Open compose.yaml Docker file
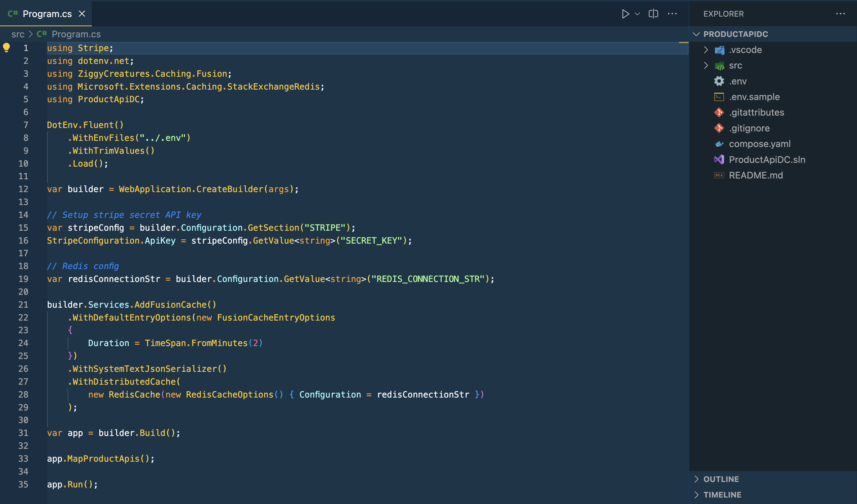This screenshot has height=504, width=857. (759, 144)
